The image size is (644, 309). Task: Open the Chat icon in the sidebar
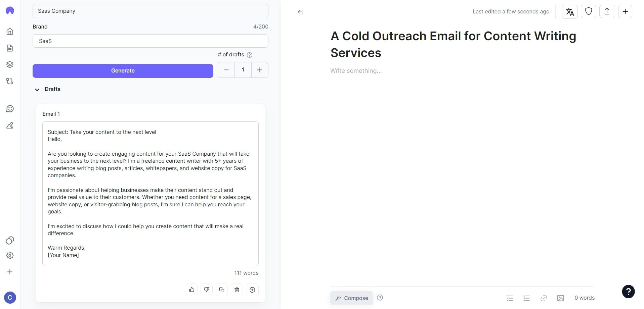pos(9,108)
